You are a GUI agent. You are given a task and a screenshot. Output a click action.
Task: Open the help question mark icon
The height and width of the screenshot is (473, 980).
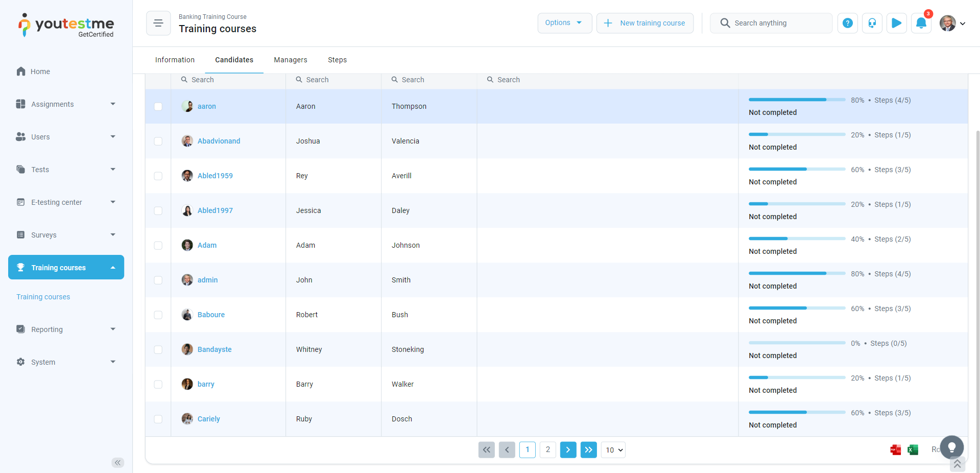pyautogui.click(x=847, y=23)
